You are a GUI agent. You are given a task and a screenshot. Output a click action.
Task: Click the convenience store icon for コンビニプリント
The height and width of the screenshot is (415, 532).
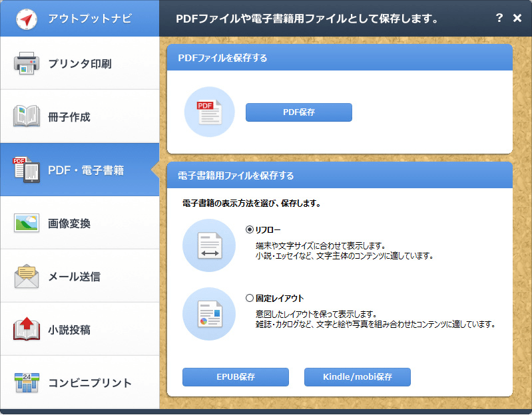coord(27,382)
